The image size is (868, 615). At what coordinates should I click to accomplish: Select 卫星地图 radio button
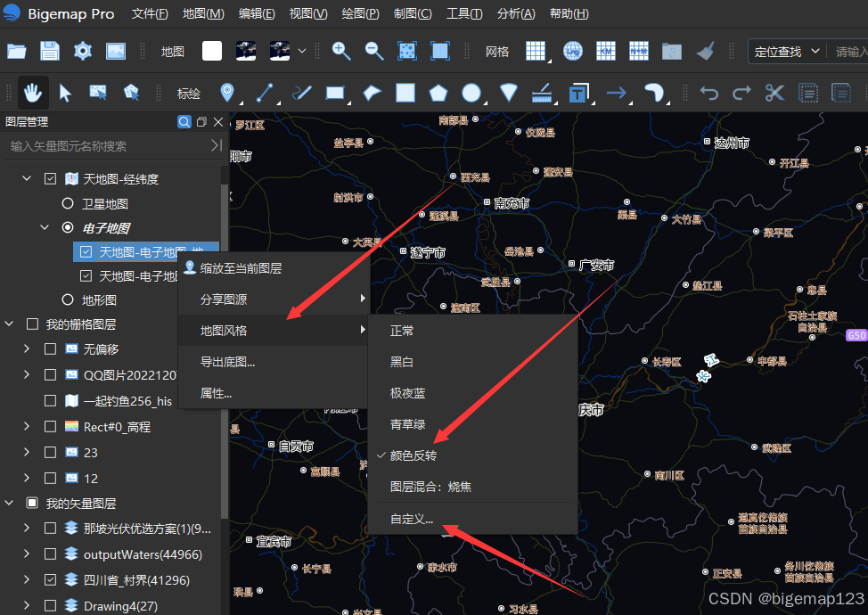(x=68, y=203)
